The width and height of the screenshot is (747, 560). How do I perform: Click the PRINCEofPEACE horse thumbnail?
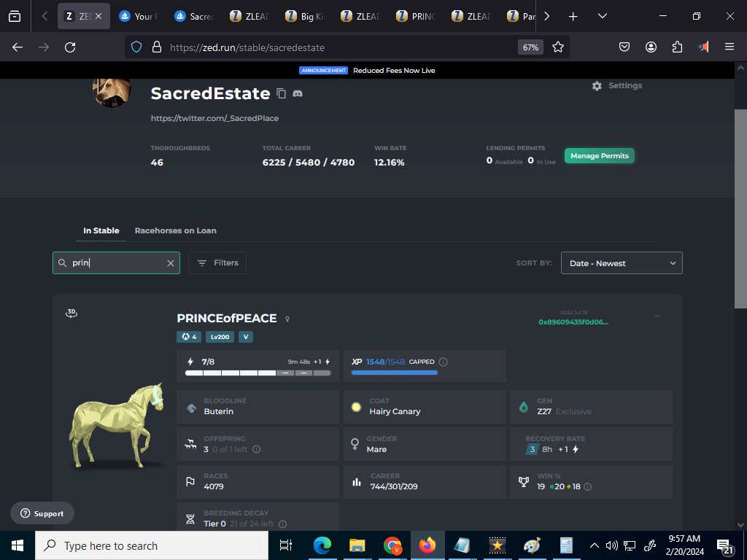click(117, 425)
